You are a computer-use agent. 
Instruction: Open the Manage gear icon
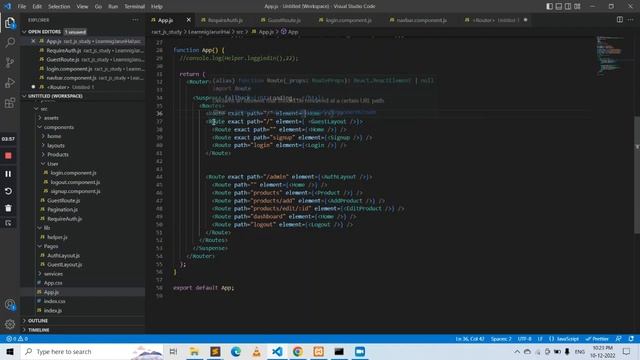tap(10, 324)
